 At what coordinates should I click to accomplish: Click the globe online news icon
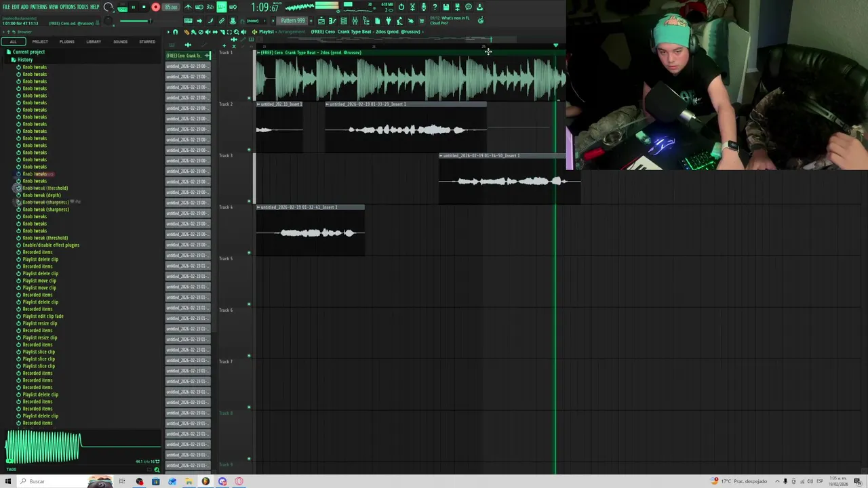point(481,20)
